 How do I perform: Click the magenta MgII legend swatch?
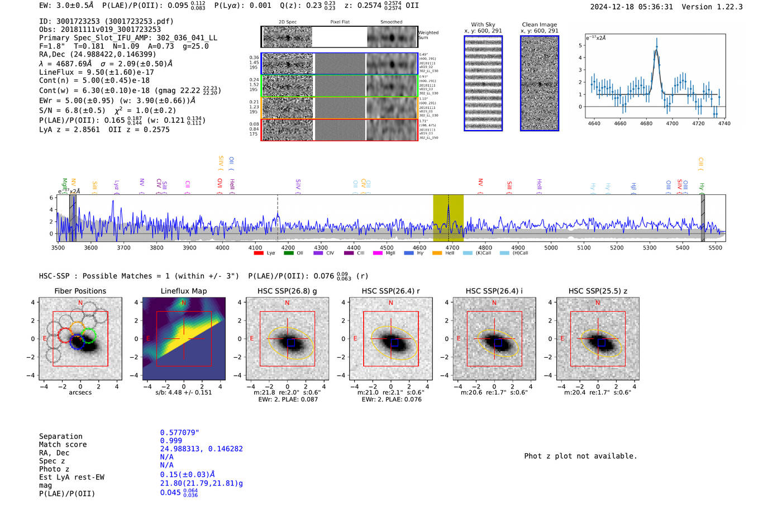(378, 253)
